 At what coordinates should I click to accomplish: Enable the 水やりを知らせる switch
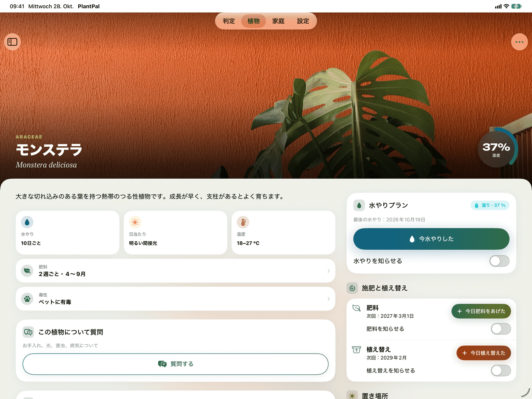[499, 261]
